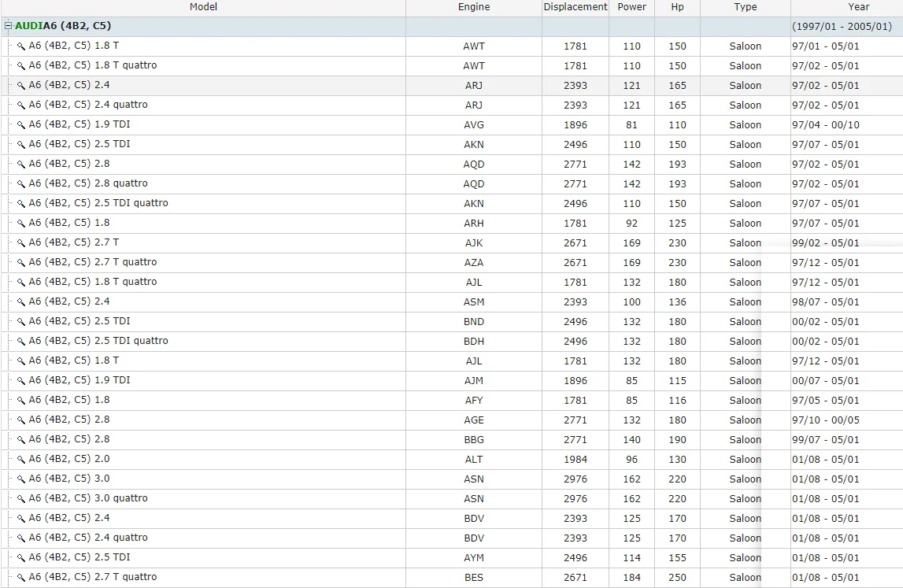Click magnifier icon for 2.5 TDI quattro AKN
The image size is (903, 588).
(x=20, y=203)
